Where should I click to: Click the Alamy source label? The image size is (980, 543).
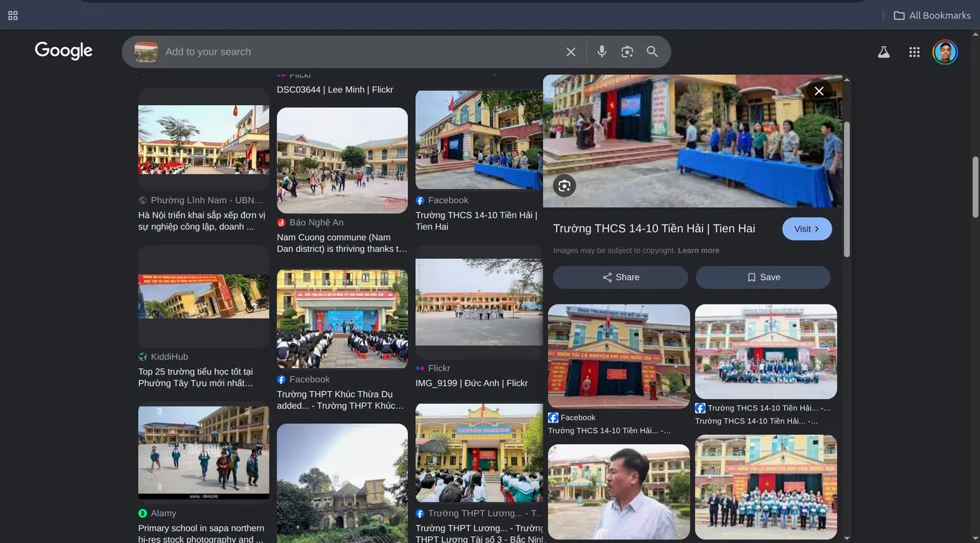[163, 514]
